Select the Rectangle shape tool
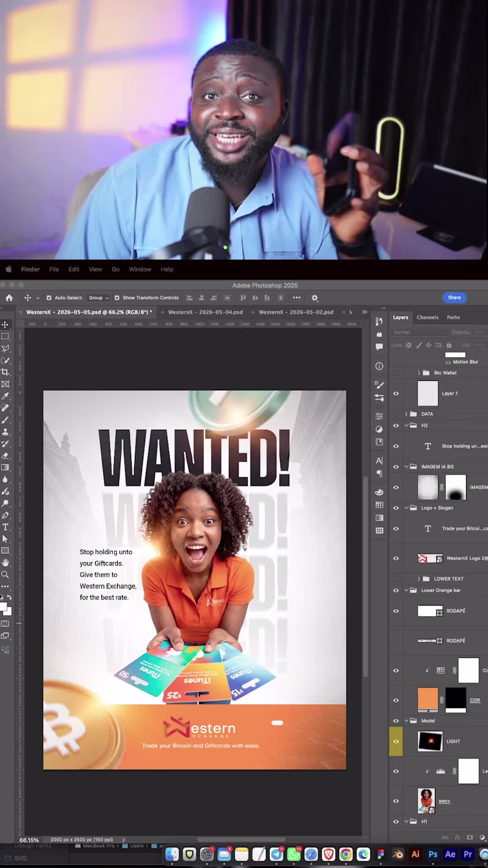This screenshot has height=868, width=488. tap(5, 551)
